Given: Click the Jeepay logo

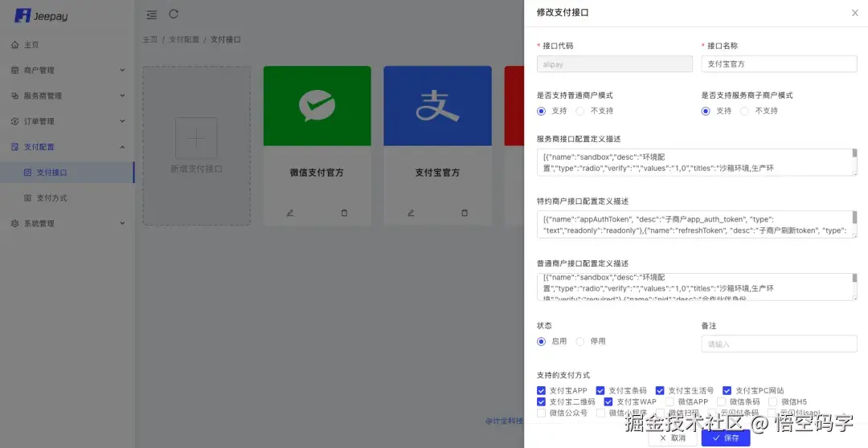Looking at the screenshot, I should pos(41,15).
